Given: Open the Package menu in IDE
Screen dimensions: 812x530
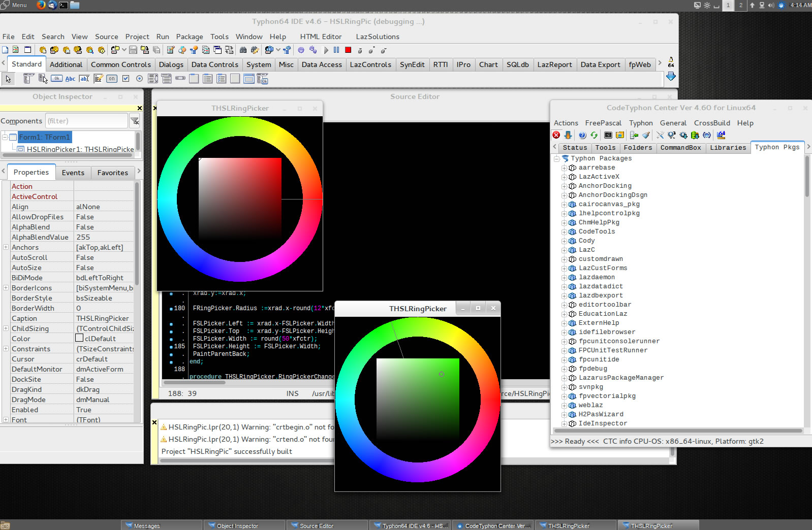Looking at the screenshot, I should [190, 37].
